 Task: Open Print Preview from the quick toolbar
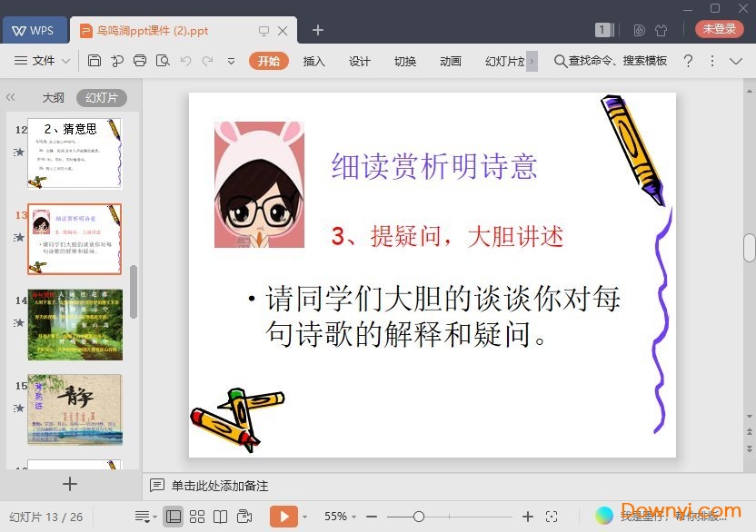pos(163,61)
